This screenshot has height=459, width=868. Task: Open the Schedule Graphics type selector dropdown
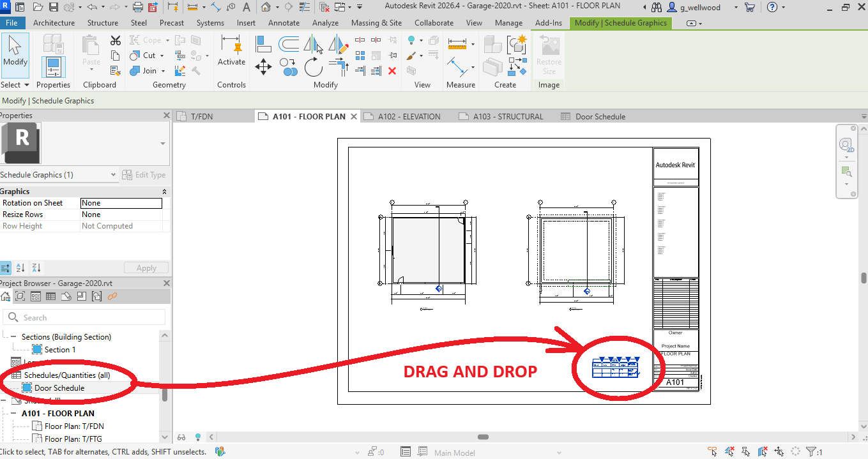tap(113, 175)
